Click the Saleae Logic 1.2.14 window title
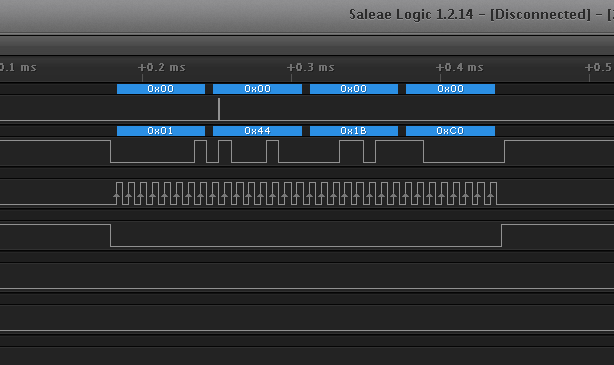614x365 pixels. pyautogui.click(x=481, y=14)
